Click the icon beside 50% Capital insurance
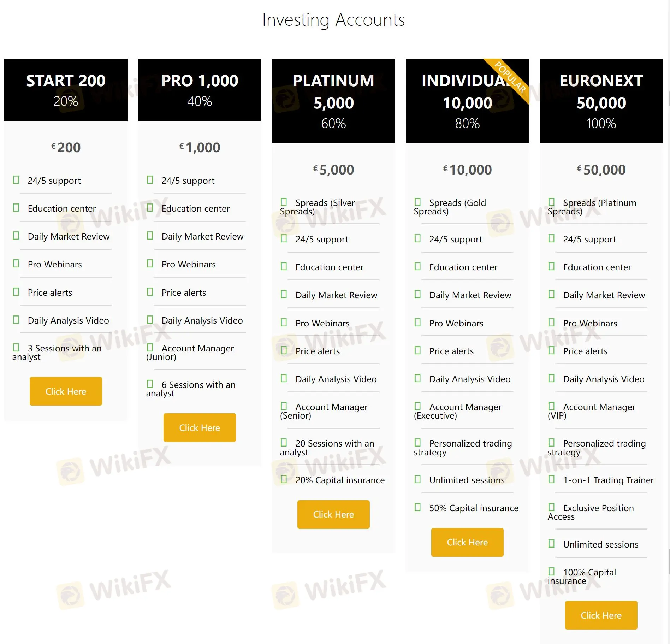 click(417, 507)
